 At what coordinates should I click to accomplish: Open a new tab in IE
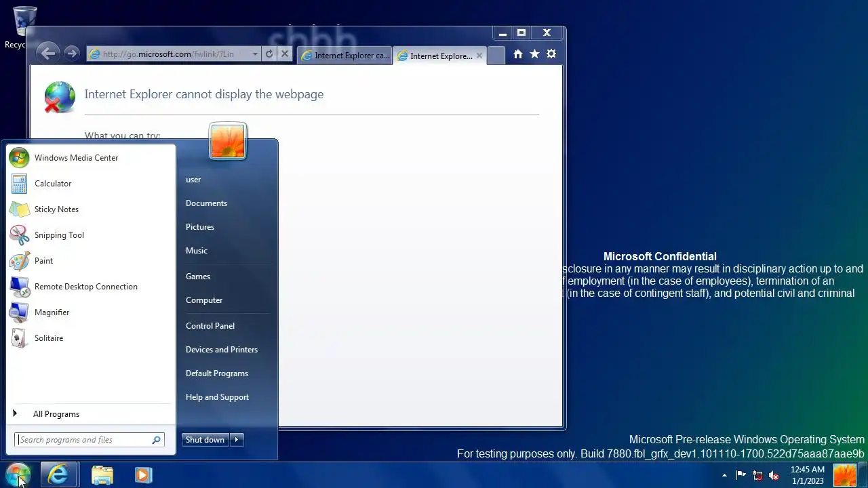click(x=496, y=56)
